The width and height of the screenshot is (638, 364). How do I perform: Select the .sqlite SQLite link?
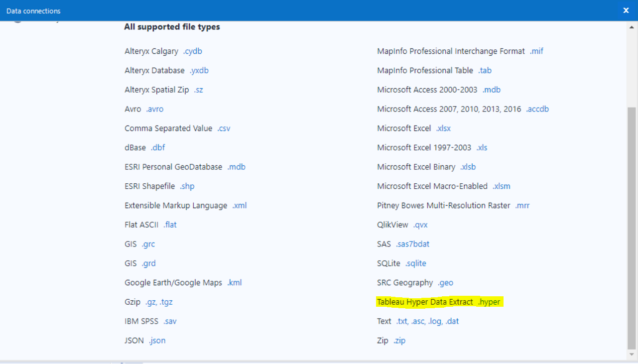(415, 263)
